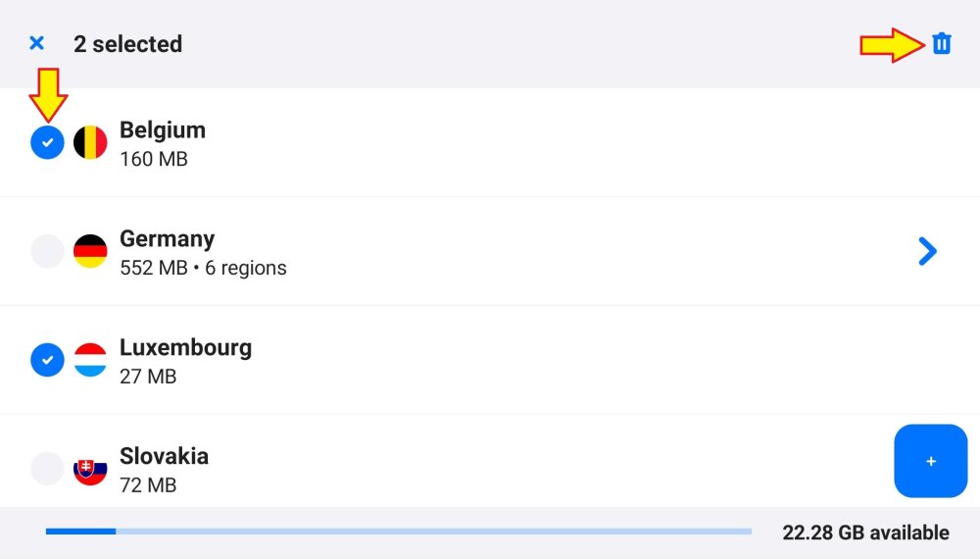This screenshot has width=980, height=559.
Task: Click the Slovakia flag icon
Action: click(90, 469)
